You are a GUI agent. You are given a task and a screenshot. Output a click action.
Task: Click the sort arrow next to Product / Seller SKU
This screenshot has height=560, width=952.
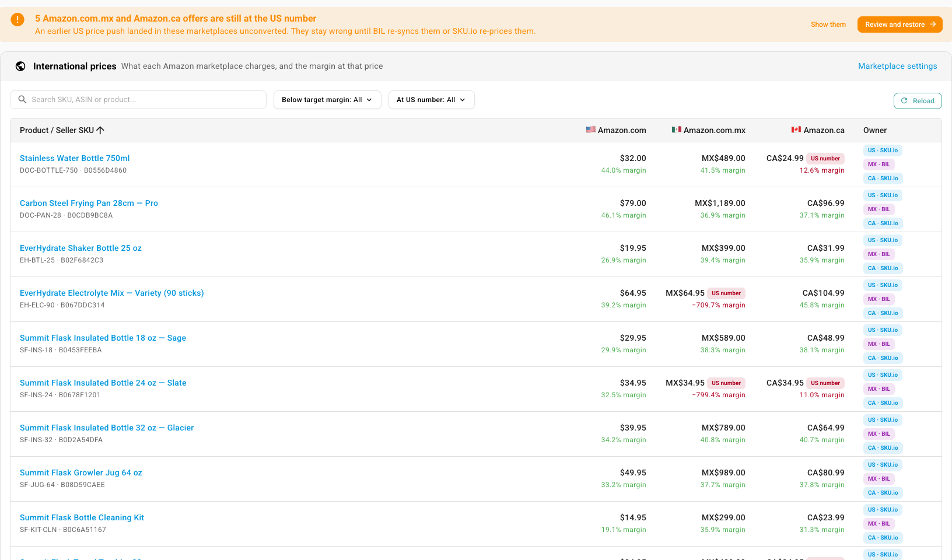[100, 130]
